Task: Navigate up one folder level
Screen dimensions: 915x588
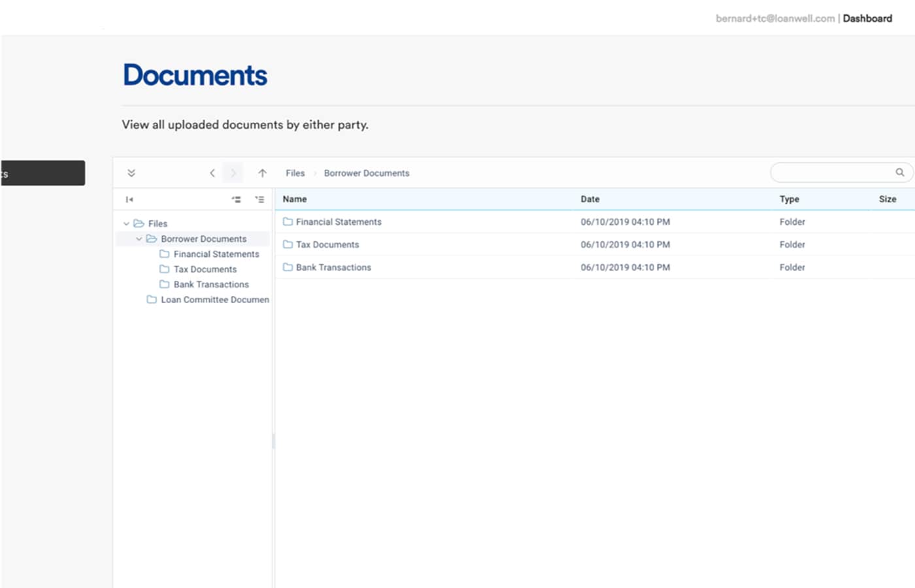Action: point(262,173)
